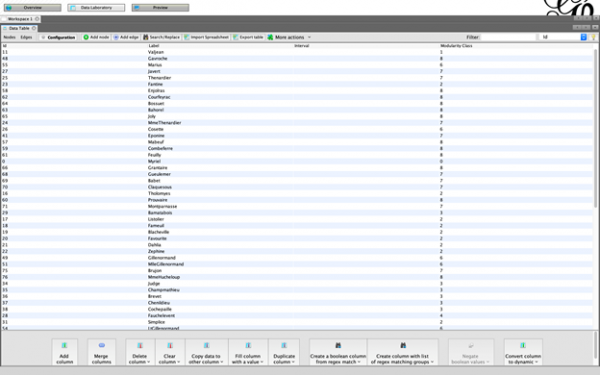
Task: Open the Clear column dropdown
Action: (x=170, y=352)
